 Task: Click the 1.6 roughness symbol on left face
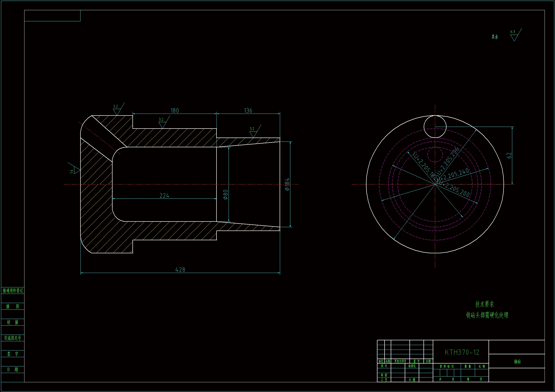pos(76,171)
